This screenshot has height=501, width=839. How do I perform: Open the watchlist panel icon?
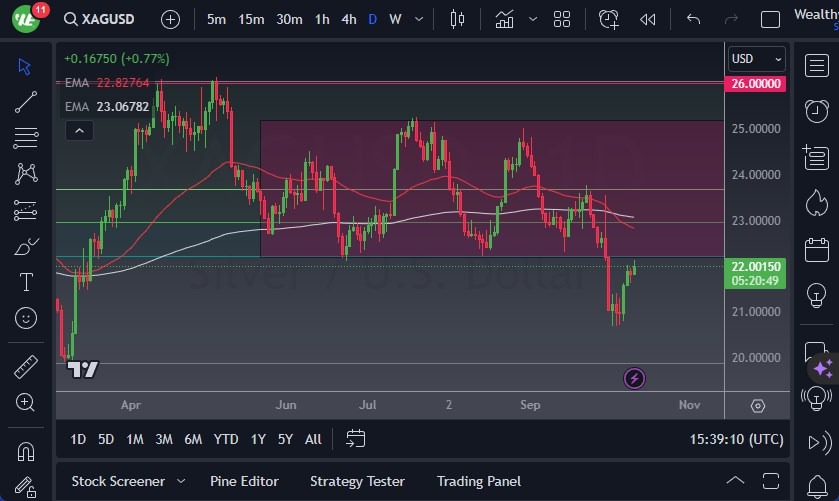click(x=816, y=64)
